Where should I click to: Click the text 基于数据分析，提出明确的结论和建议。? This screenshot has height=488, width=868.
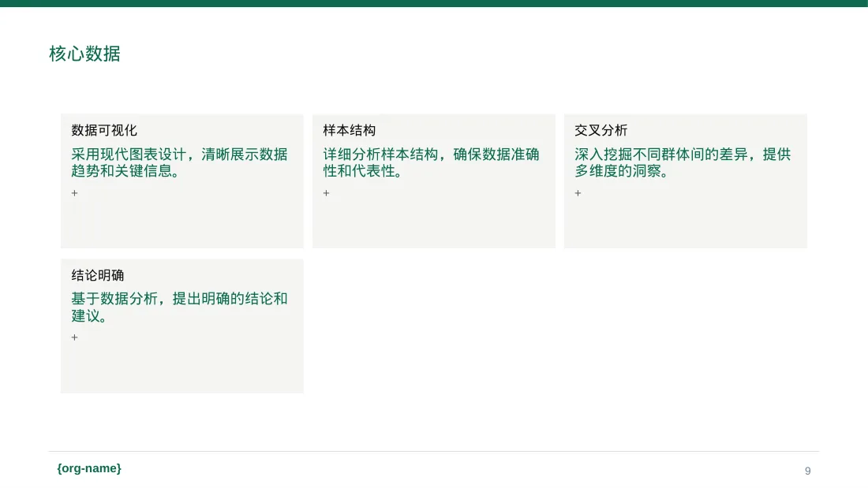179,307
